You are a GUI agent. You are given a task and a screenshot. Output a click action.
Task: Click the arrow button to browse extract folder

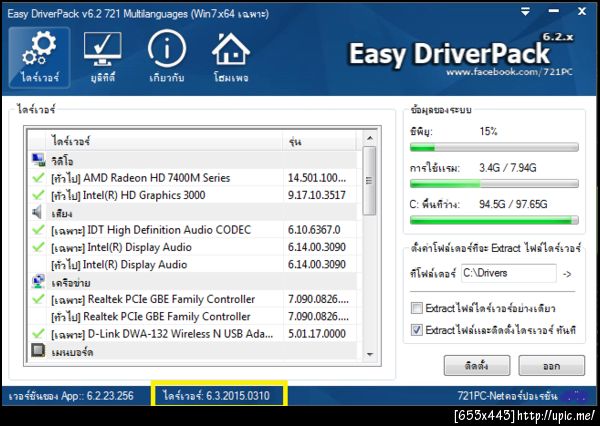567,274
